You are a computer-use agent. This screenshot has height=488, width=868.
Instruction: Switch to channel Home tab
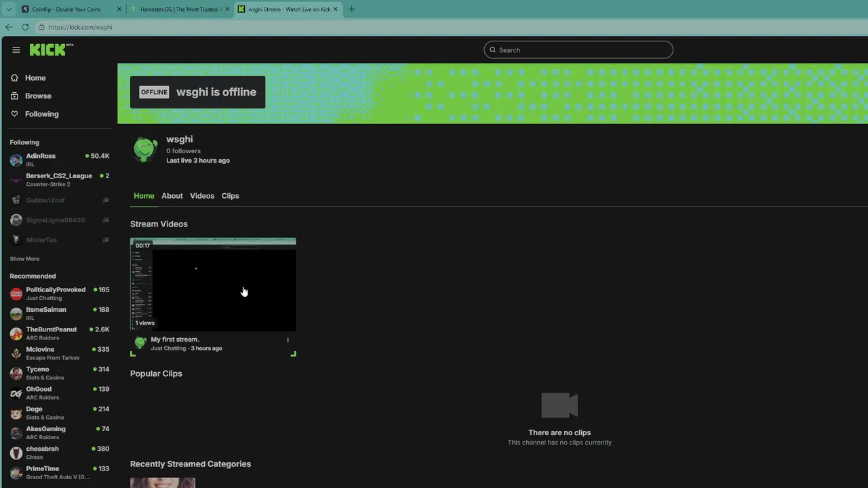click(x=144, y=196)
